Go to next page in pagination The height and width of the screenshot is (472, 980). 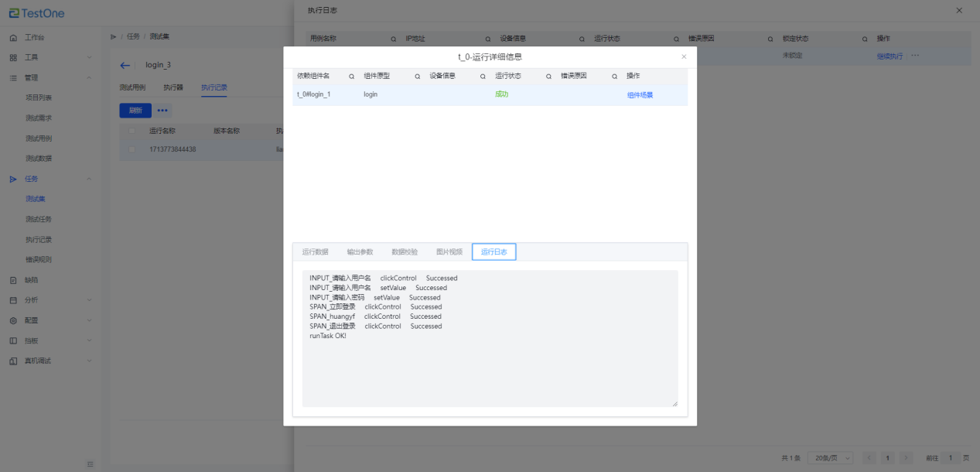(907, 458)
